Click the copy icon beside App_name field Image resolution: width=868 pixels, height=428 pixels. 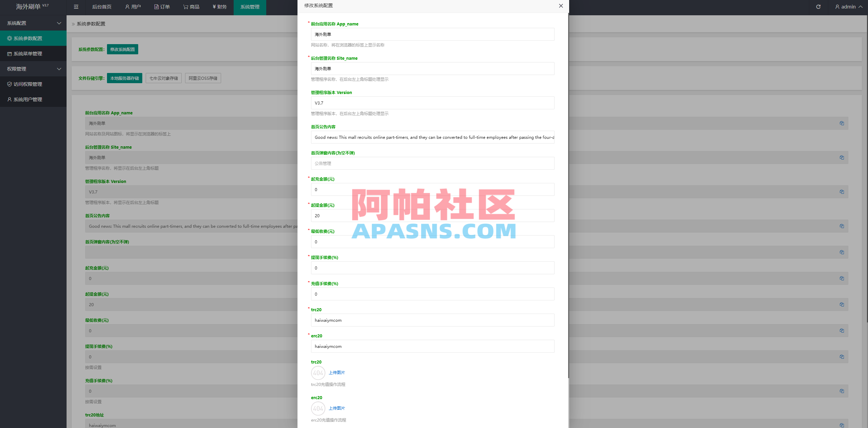coord(842,123)
